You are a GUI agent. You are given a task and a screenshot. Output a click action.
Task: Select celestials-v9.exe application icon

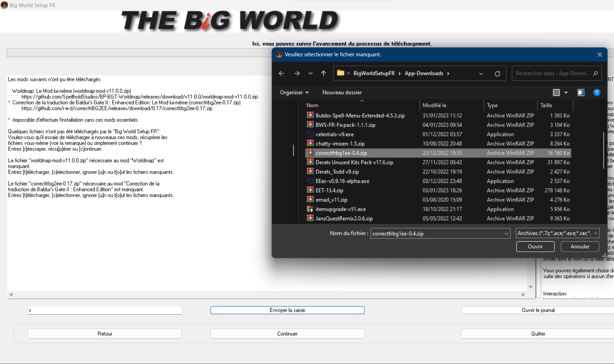tap(310, 134)
